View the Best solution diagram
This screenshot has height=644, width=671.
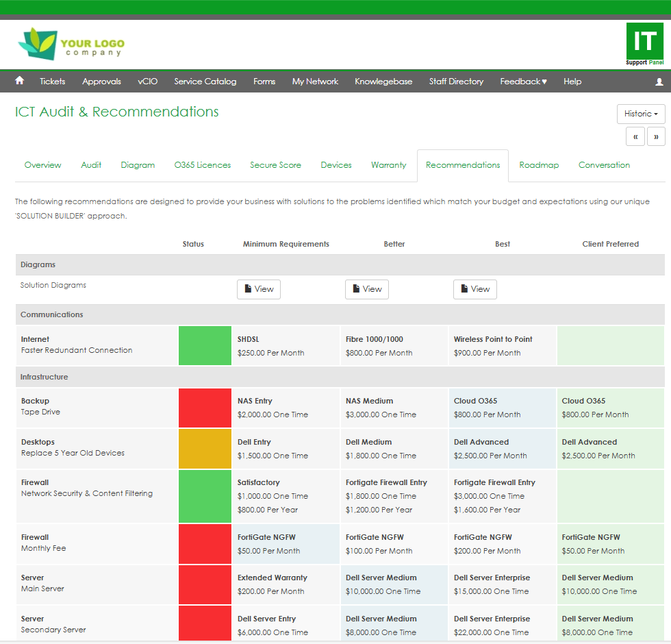point(475,289)
